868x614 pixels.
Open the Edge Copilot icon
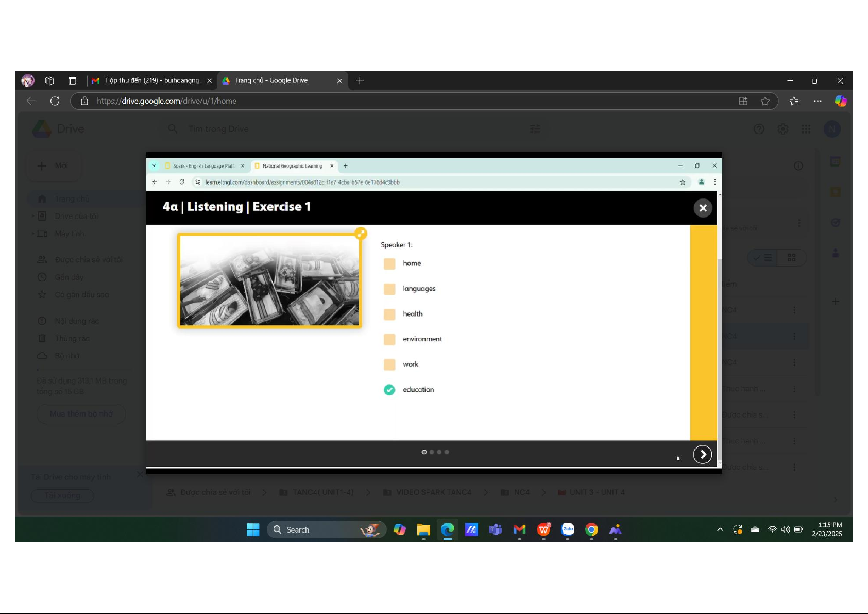click(x=840, y=101)
